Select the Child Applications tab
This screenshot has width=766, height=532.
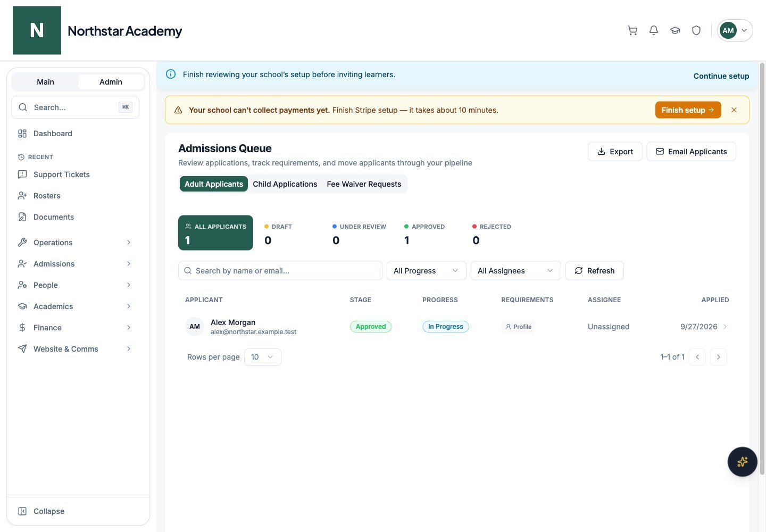(285, 184)
